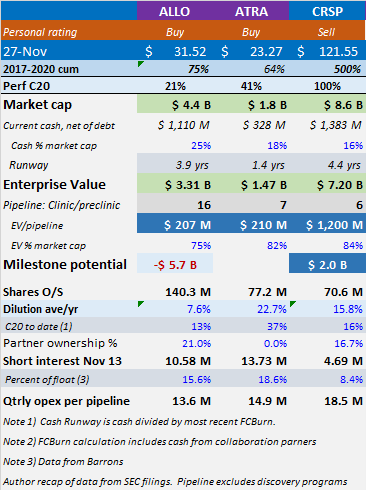Select the ALLO pipeline count 16 cell
The width and height of the screenshot is (366, 490).
click(x=175, y=205)
